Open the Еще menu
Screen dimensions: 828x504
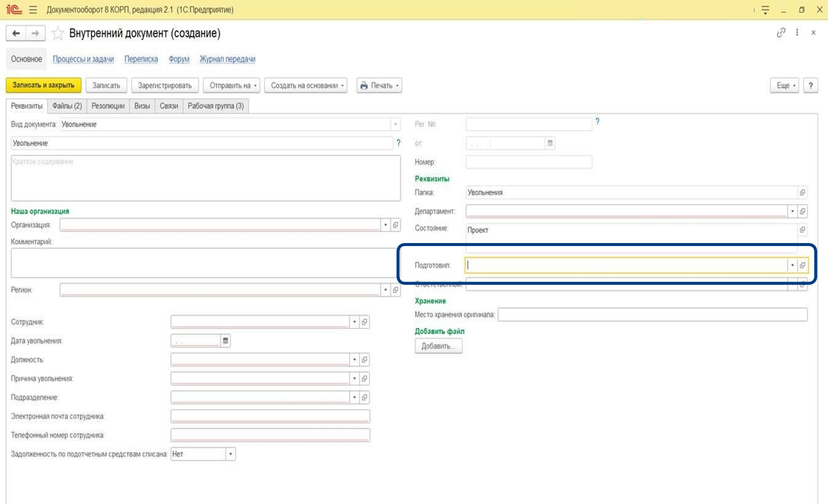[x=784, y=85]
